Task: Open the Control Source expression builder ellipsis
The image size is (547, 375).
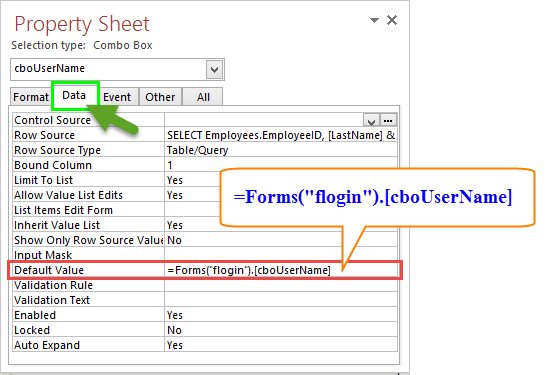Action: click(x=388, y=120)
